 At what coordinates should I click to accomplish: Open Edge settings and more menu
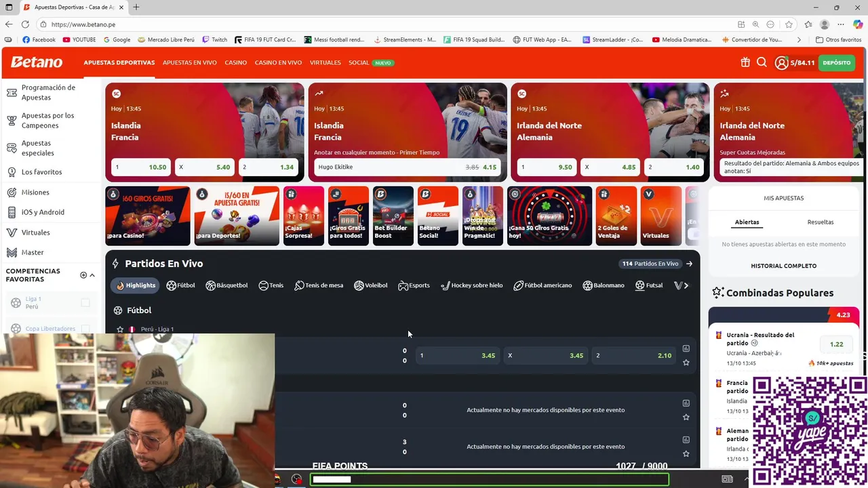[841, 24]
